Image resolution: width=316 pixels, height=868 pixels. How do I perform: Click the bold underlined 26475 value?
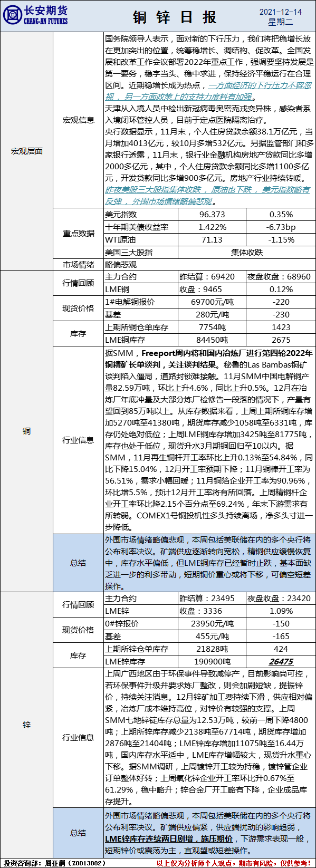[x=281, y=662]
